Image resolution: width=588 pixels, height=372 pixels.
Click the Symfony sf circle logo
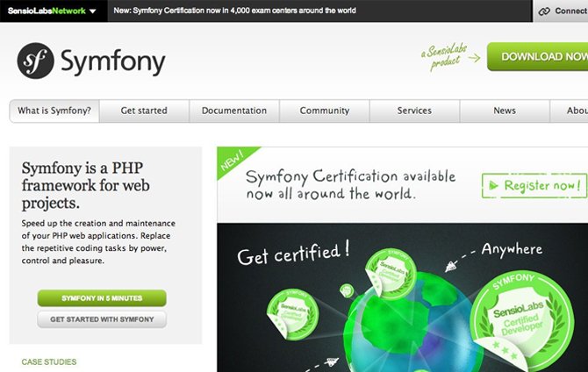tap(36, 61)
